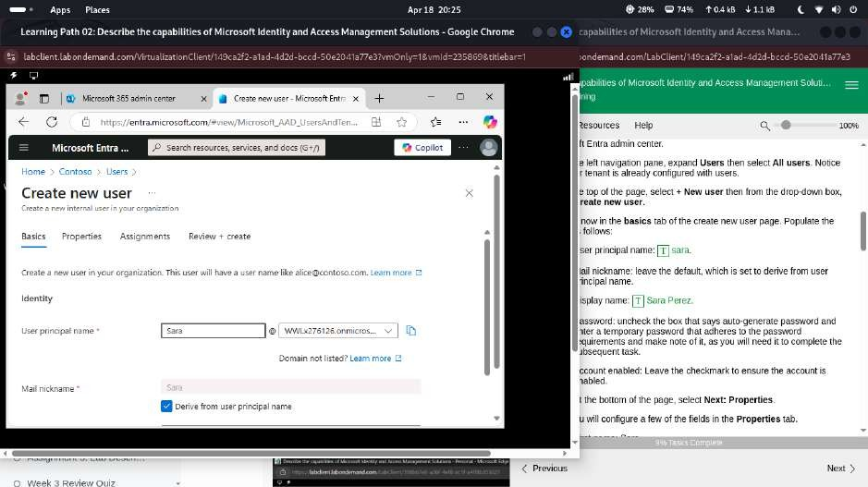The width and height of the screenshot is (868, 487).
Task: Switch to the Review + create tab
Action: click(219, 237)
